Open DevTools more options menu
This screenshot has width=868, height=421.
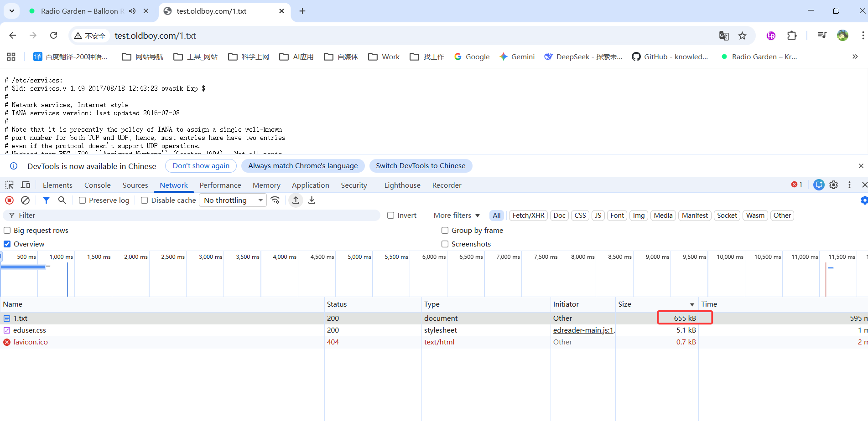click(849, 185)
